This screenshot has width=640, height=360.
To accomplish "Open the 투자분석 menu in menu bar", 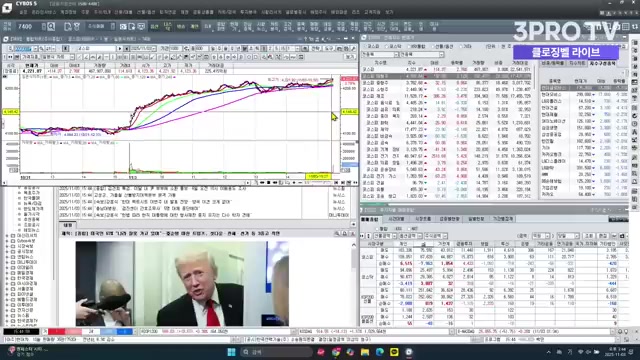I will tap(248, 13).
